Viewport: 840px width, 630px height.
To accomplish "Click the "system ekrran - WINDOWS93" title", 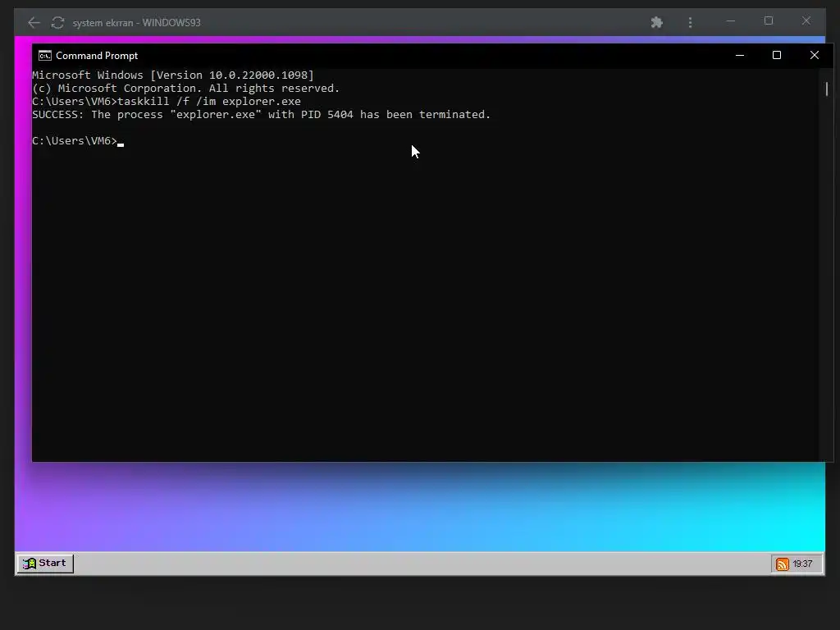I will [137, 22].
